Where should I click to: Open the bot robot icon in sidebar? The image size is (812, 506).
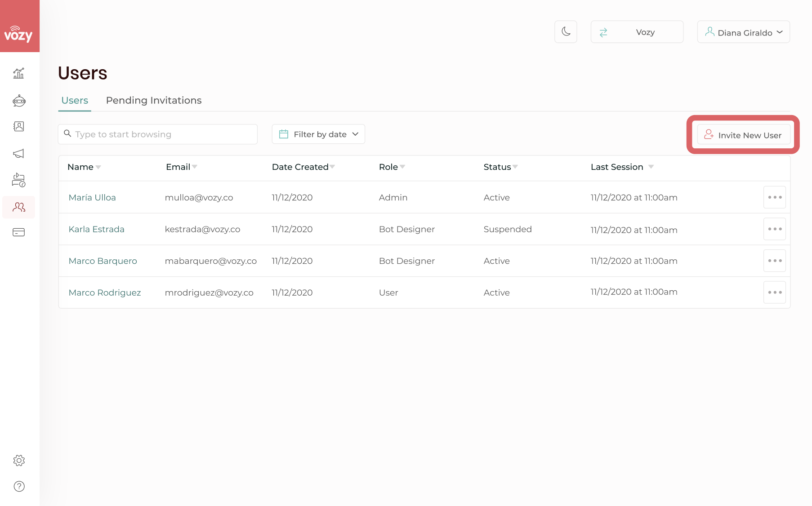(19, 101)
